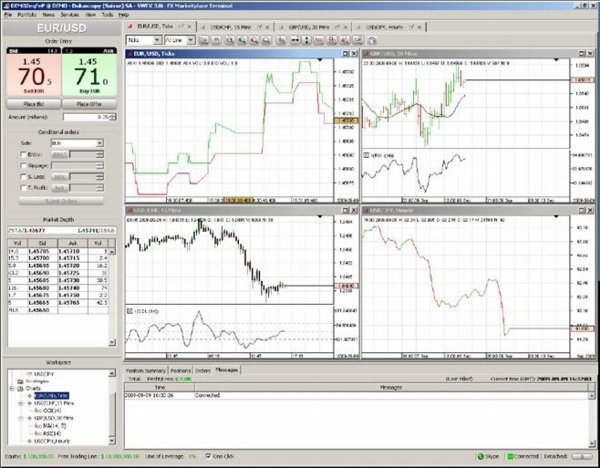Click the black triangle marker atop EUR/USD chart

320,60
